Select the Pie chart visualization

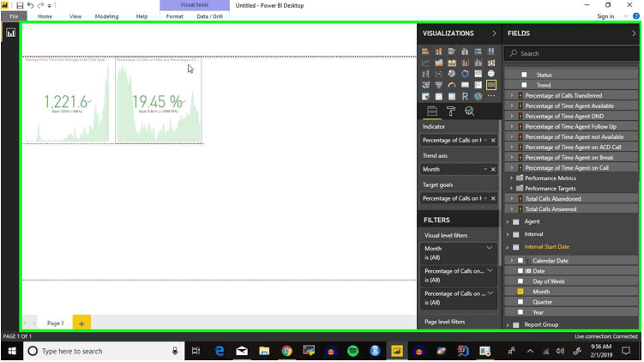(x=452, y=74)
